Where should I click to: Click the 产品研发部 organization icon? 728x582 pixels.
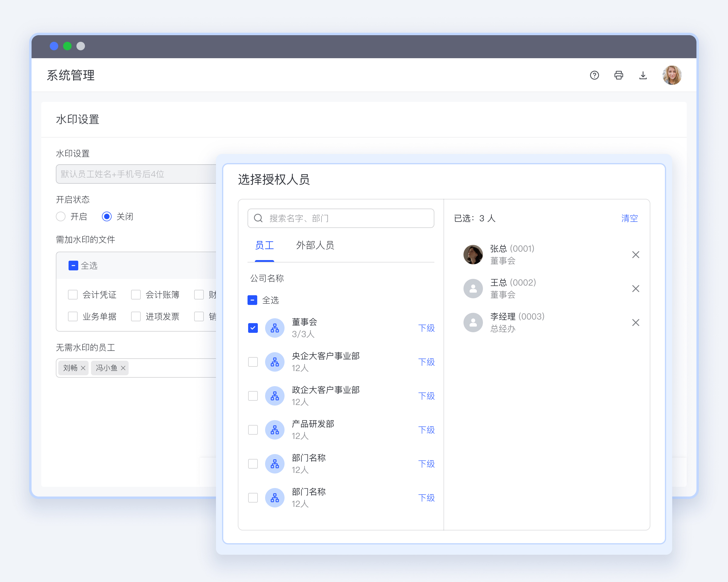click(275, 430)
